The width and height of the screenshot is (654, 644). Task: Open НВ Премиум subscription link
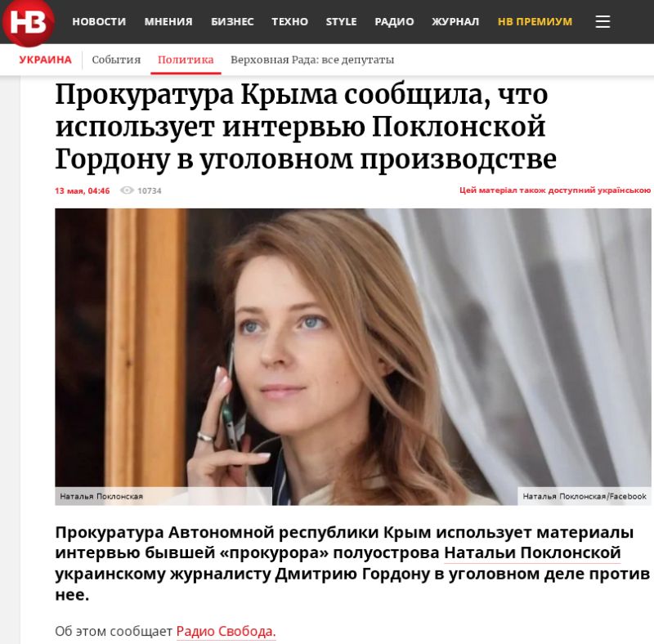pyautogui.click(x=535, y=22)
